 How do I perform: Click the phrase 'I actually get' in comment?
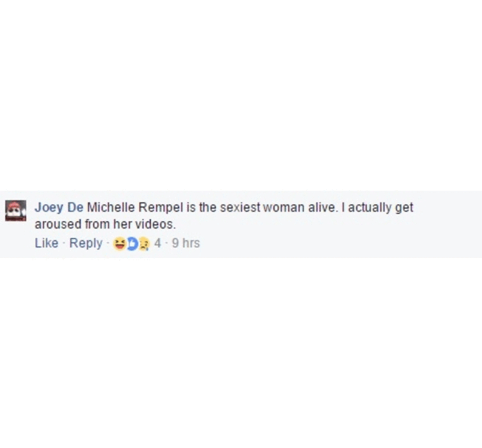click(377, 208)
